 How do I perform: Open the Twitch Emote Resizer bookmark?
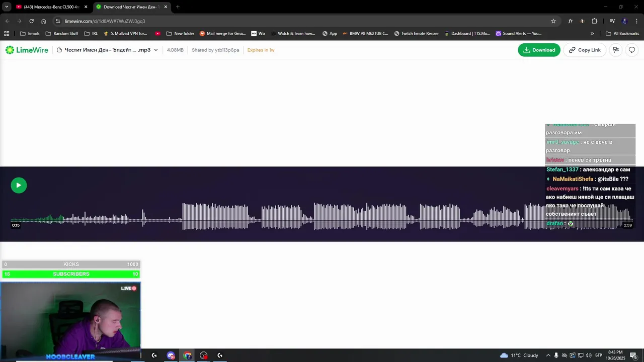[x=417, y=34]
